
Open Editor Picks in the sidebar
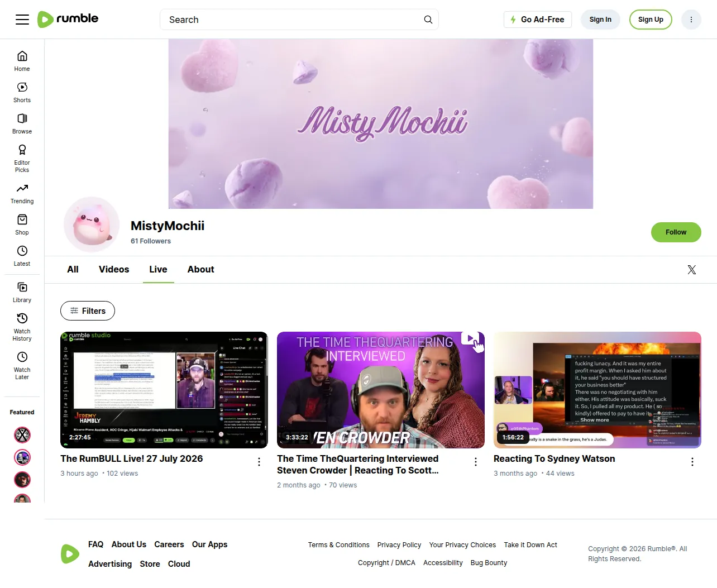[22, 158]
